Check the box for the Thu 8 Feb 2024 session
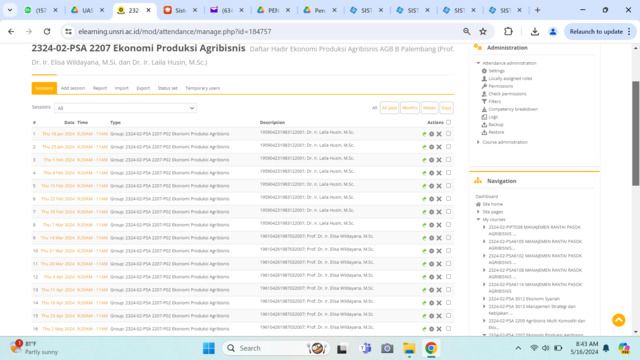Image resolution: width=640 pixels, height=360 pixels. (x=449, y=173)
